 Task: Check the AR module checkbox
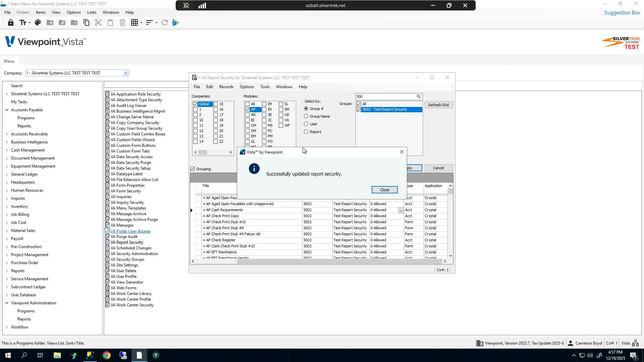[247, 115]
